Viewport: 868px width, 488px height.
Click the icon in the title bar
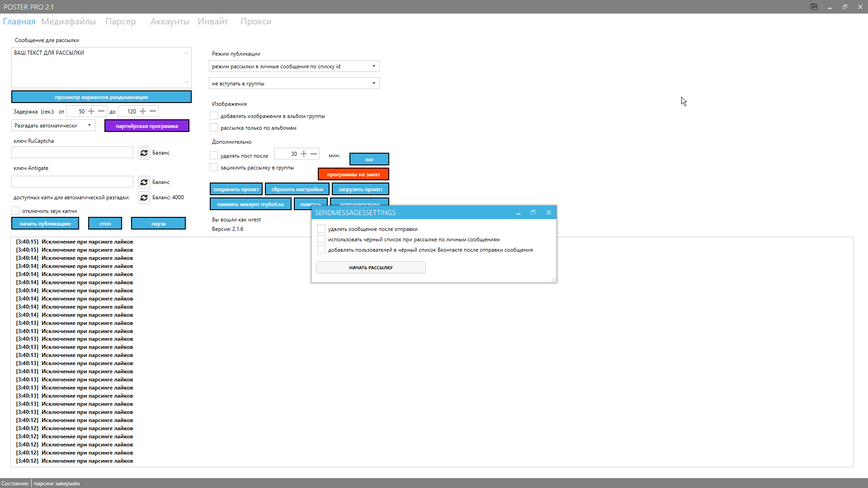coord(814,7)
